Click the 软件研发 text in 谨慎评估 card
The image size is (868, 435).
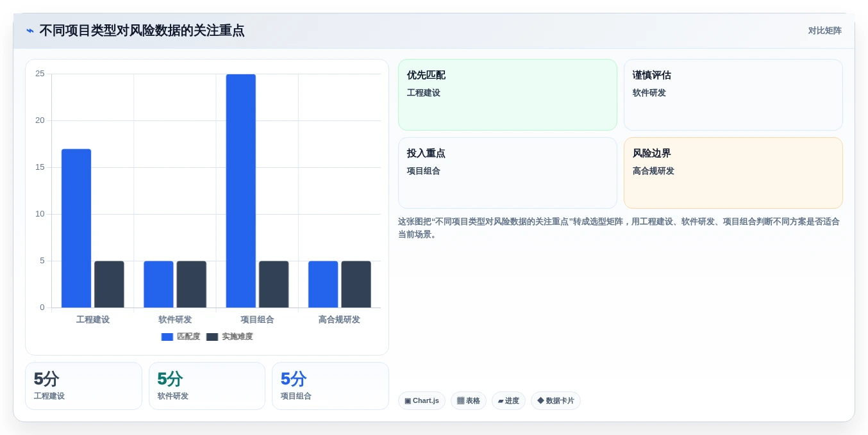[x=649, y=93]
